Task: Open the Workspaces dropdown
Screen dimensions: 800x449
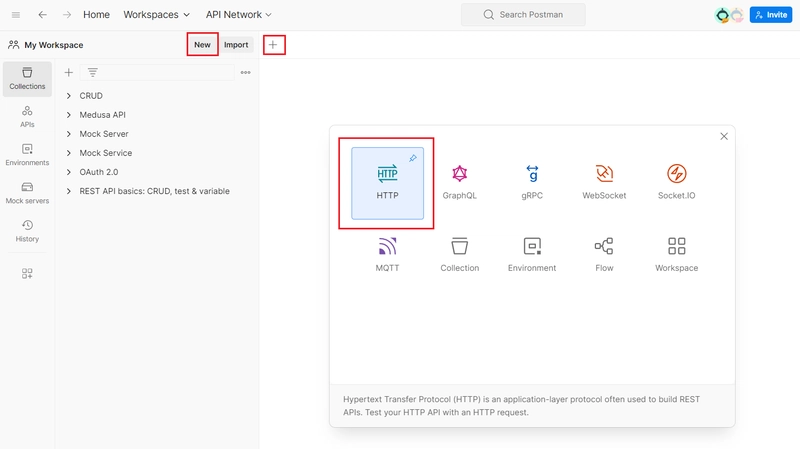Action: coord(156,15)
